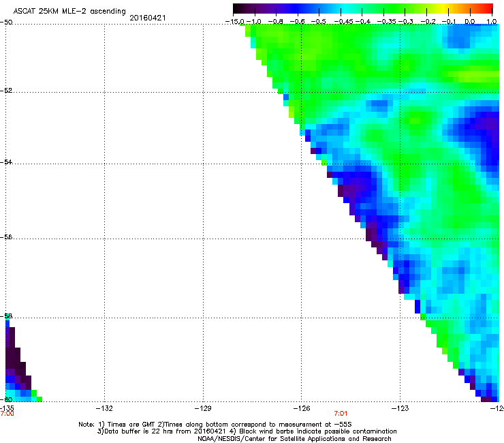Image resolution: width=504 pixels, height=443 pixels.
Task: Click latitude label -50
Action: tap(6, 22)
